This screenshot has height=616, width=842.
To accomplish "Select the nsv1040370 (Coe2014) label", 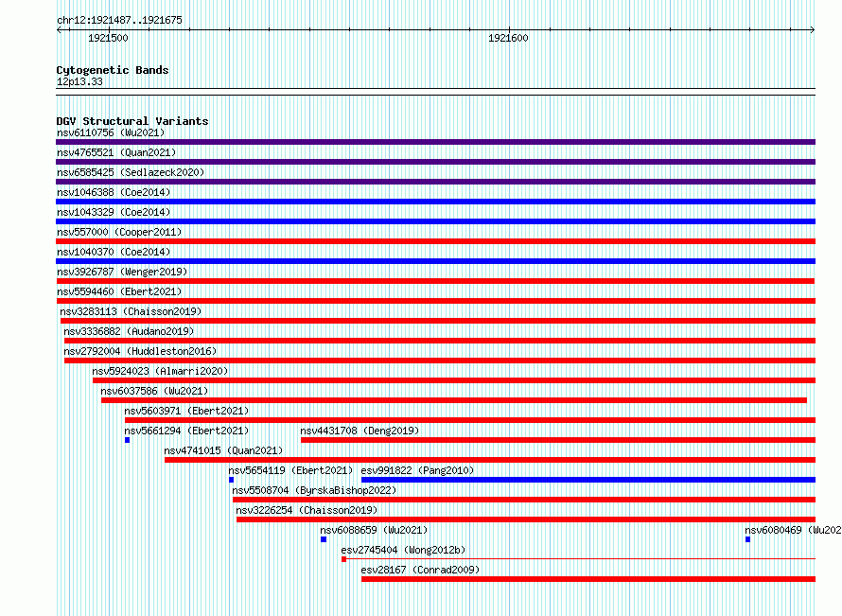I will [114, 252].
